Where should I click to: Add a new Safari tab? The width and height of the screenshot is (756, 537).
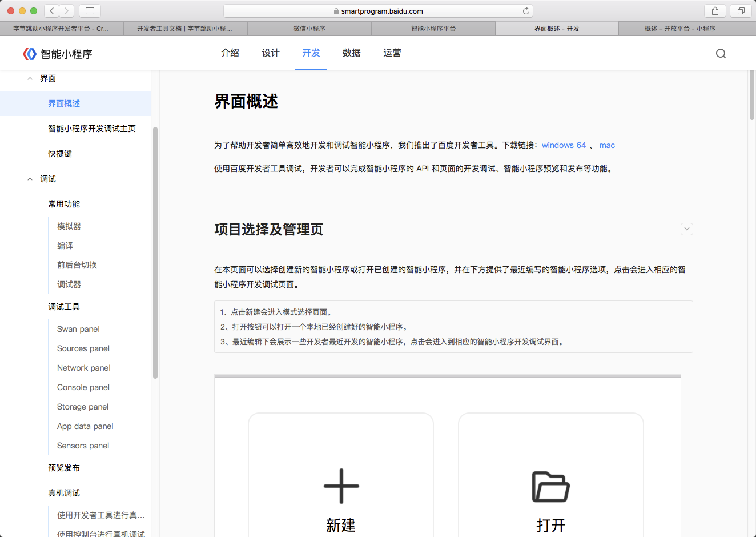pyautogui.click(x=749, y=29)
